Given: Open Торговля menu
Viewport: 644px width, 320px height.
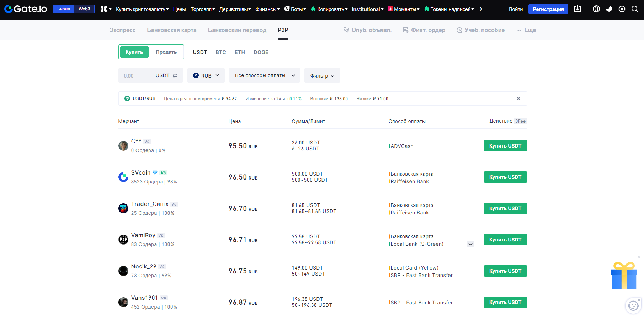Looking at the screenshot, I should click(203, 9).
